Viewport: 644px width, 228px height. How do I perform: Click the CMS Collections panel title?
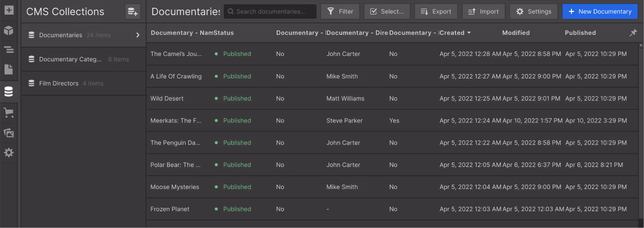[65, 11]
